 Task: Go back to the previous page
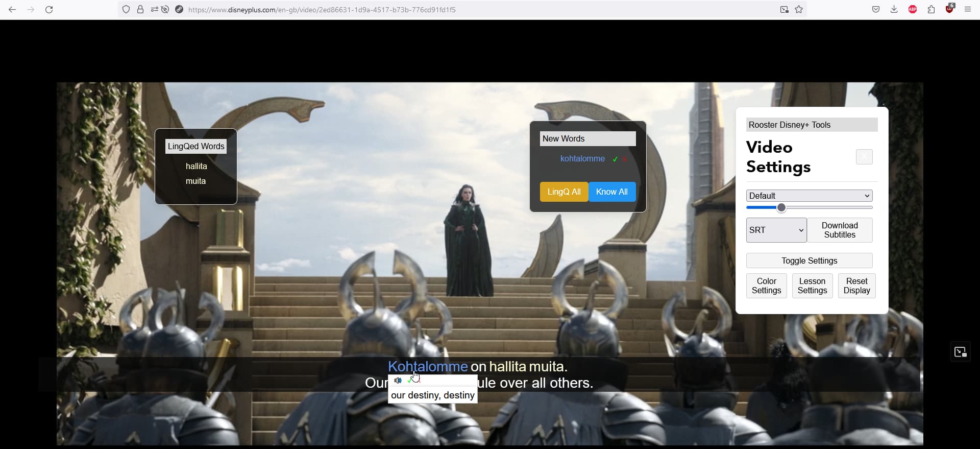click(12, 10)
